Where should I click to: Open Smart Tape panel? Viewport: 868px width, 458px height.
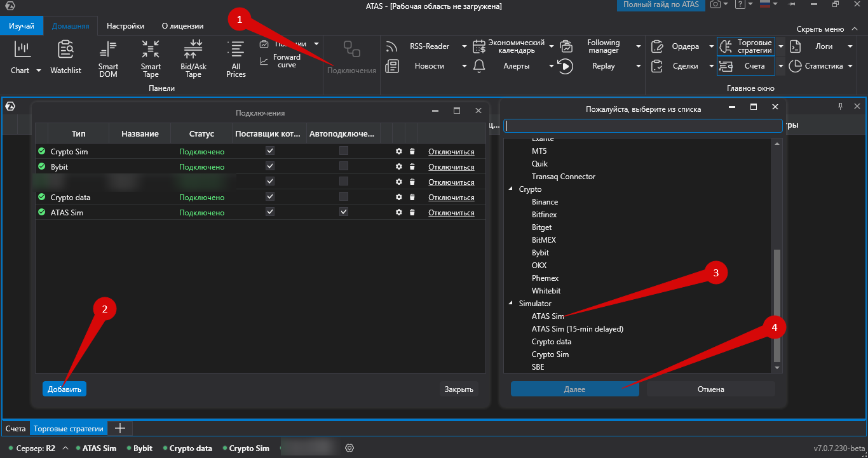[151, 59]
